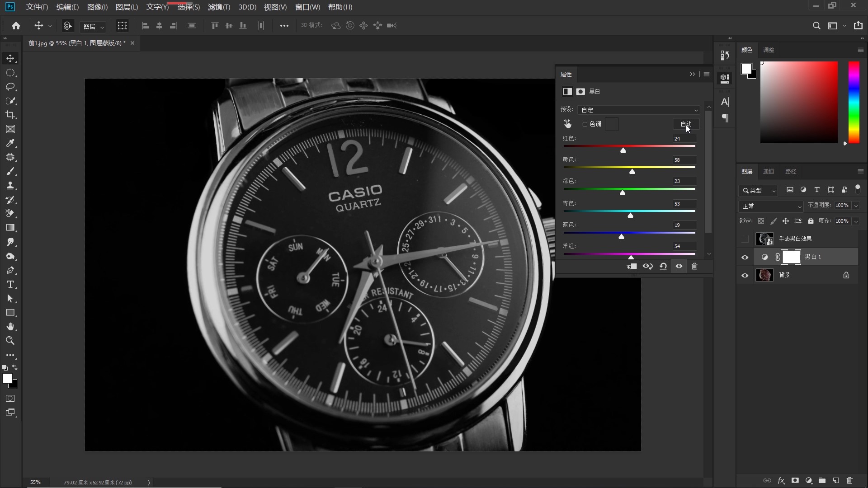Click reset adjustment defaults icon

pyautogui.click(x=663, y=267)
